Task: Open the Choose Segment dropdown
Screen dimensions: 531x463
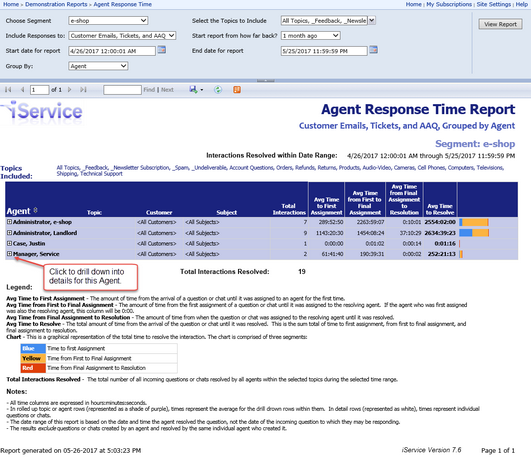Action: pos(108,21)
